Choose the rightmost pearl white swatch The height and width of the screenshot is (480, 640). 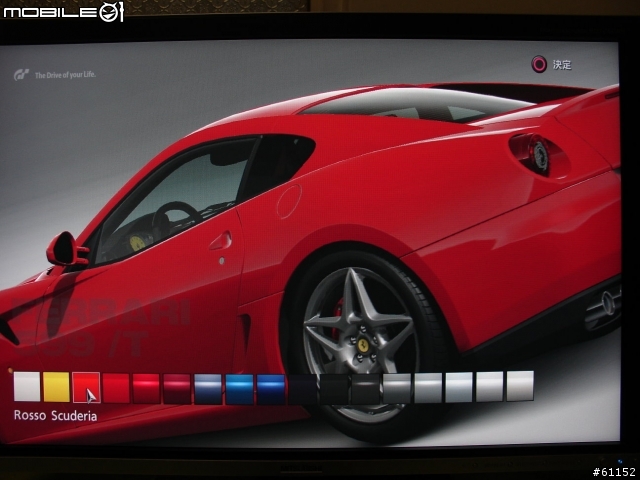520,386
